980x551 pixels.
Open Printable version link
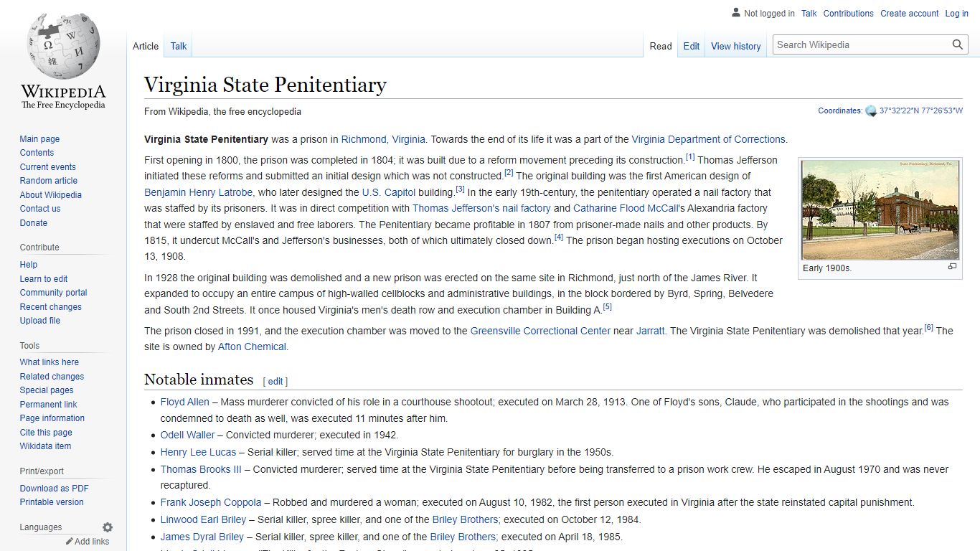tap(52, 502)
